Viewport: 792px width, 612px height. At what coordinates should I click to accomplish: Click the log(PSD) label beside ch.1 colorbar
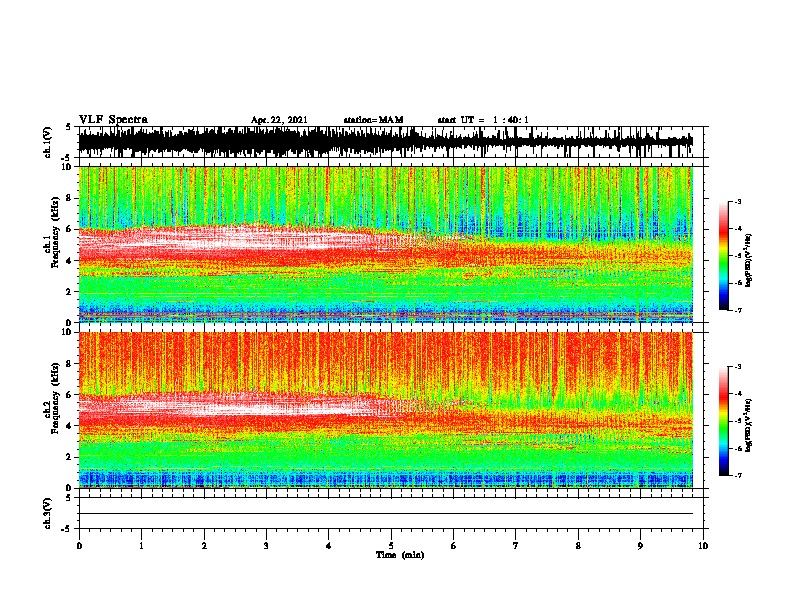click(749, 260)
